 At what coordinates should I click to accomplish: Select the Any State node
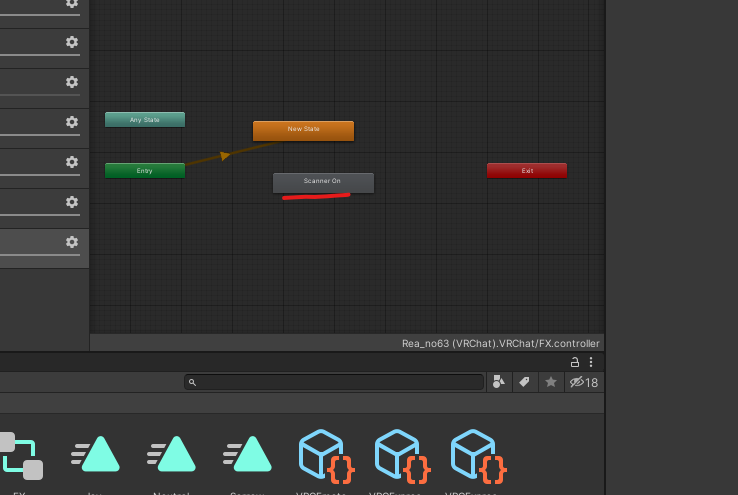pyautogui.click(x=145, y=120)
